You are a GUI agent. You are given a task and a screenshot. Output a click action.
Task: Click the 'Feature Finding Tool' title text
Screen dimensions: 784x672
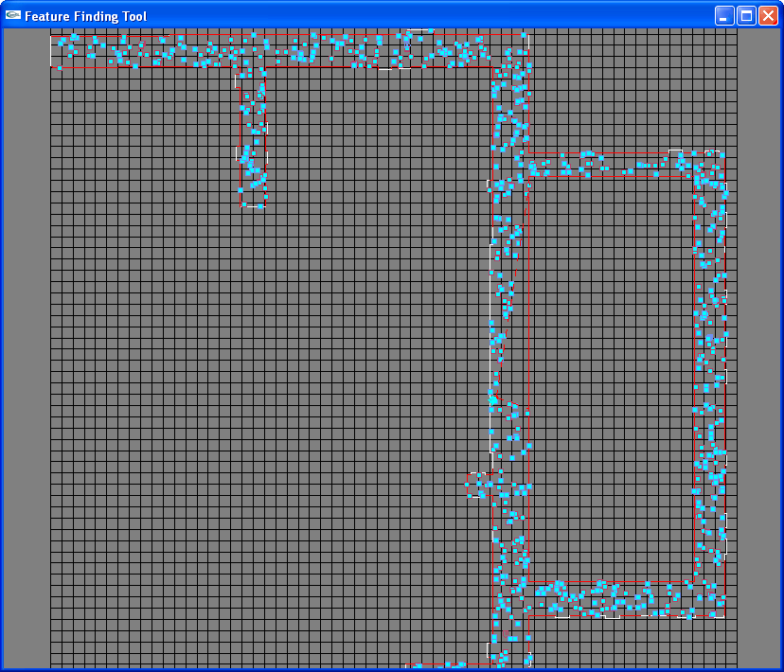pos(85,16)
